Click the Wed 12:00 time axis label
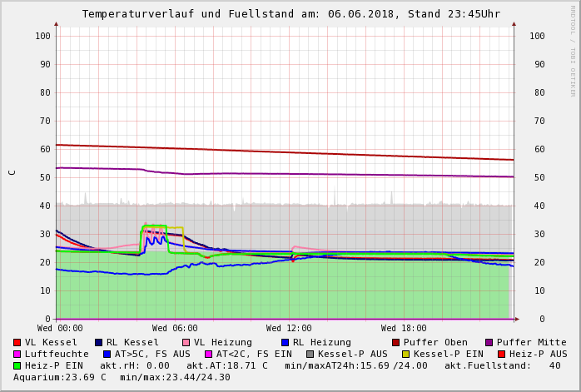Image resolution: width=581 pixels, height=392 pixels. [289, 329]
